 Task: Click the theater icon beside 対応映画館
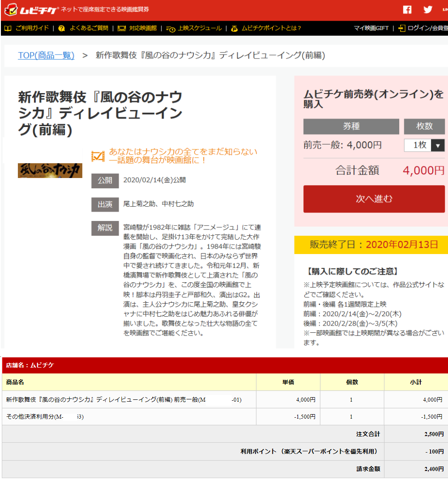point(122,29)
